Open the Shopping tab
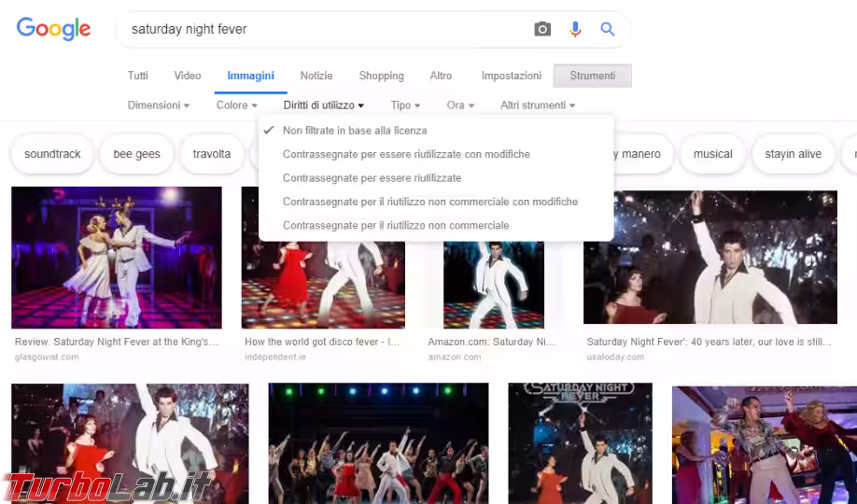The width and height of the screenshot is (857, 504). coord(382,76)
